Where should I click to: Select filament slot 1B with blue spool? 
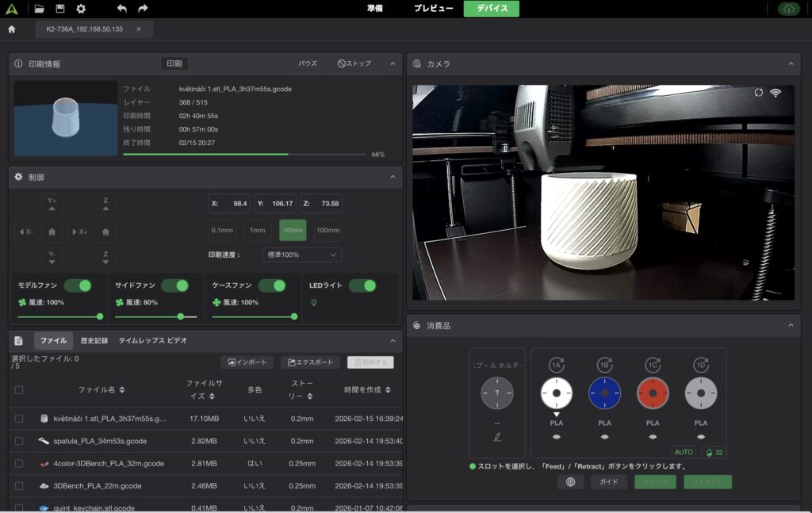pyautogui.click(x=604, y=393)
